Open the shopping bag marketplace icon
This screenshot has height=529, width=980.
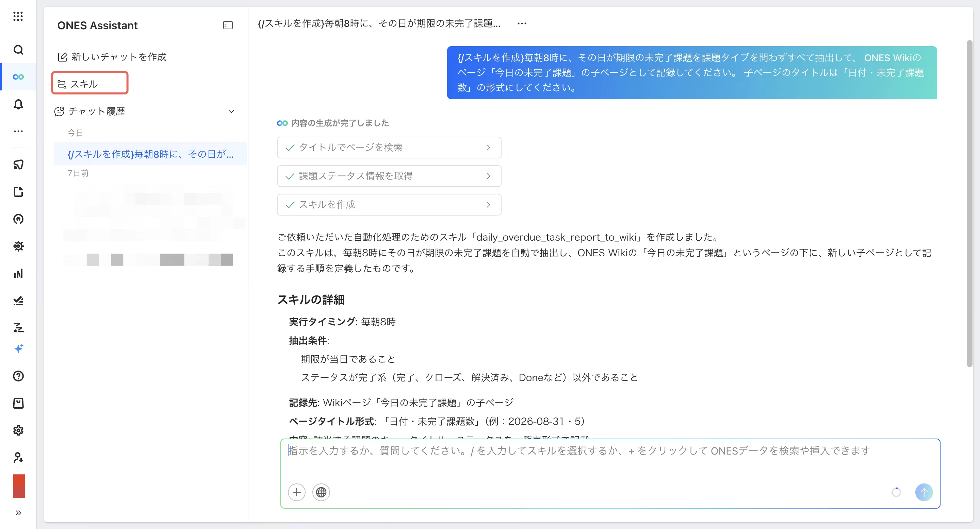point(18,403)
